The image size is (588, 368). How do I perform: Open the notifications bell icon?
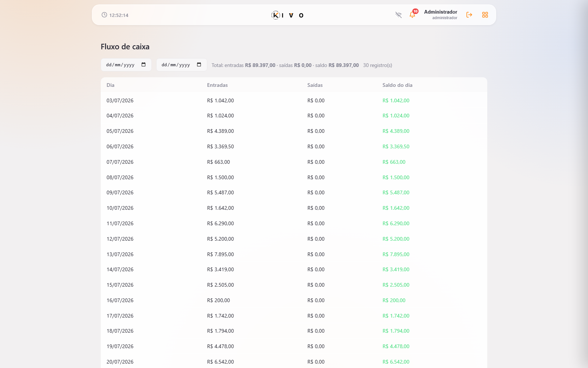(x=412, y=15)
